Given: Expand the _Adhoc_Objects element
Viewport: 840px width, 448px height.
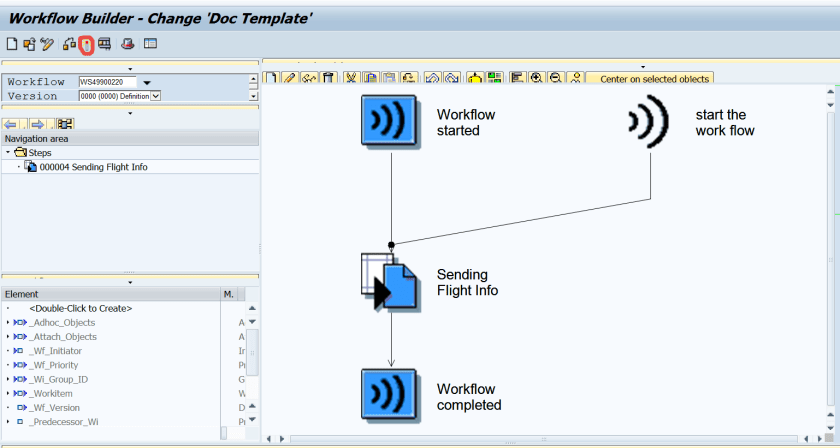Looking at the screenshot, I should pos(8,323).
